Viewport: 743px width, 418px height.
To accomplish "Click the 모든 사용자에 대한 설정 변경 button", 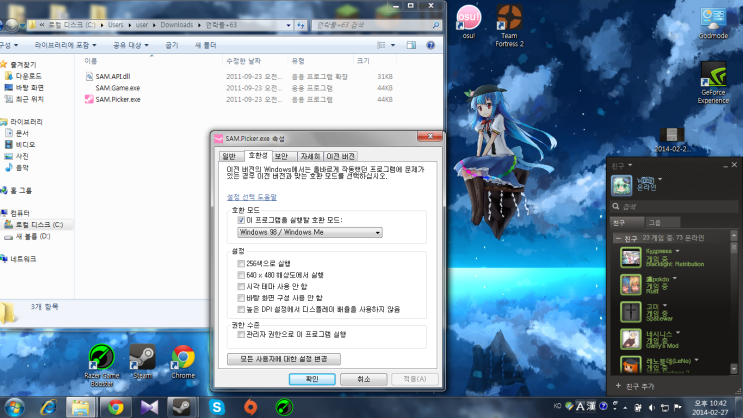I will 283,359.
